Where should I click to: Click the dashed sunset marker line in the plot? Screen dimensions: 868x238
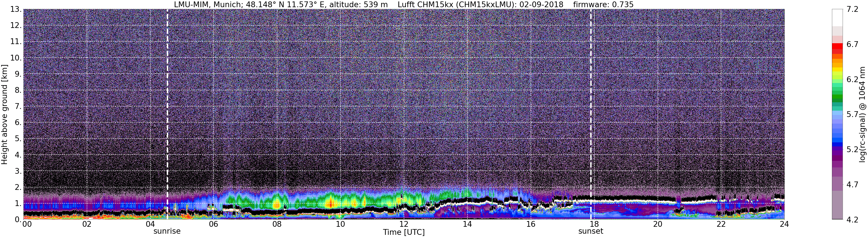[x=591, y=114]
